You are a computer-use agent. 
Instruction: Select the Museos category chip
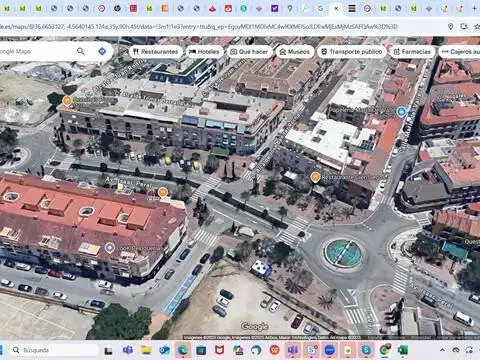pos(295,52)
